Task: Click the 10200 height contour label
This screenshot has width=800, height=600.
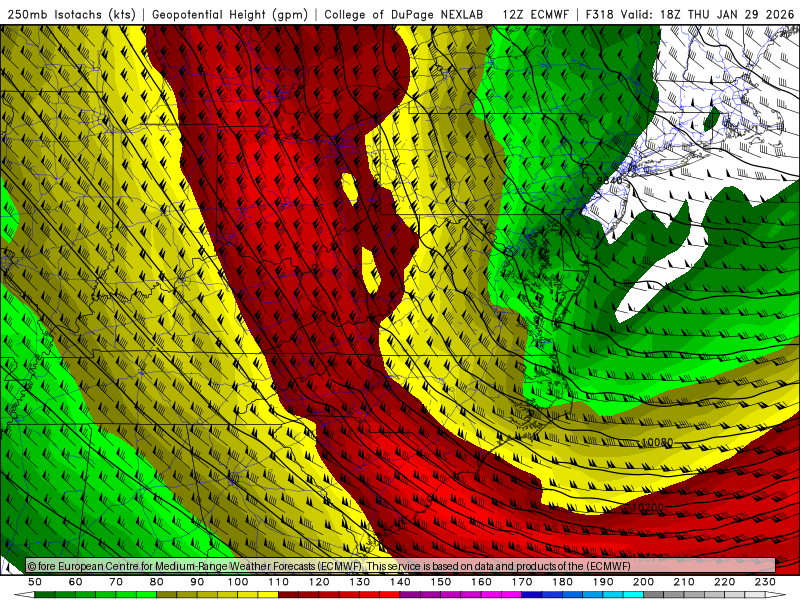Action: tap(648, 508)
